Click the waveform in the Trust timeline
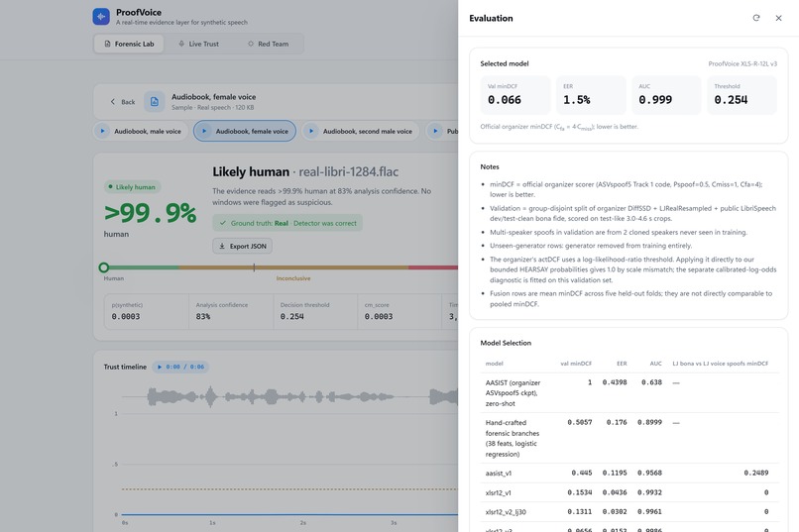 pos(289,396)
